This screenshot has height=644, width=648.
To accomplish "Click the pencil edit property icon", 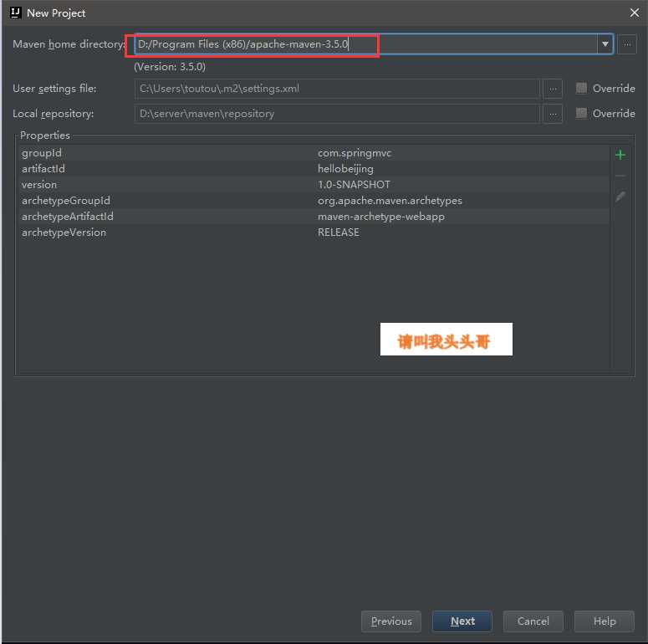I will 620,197.
